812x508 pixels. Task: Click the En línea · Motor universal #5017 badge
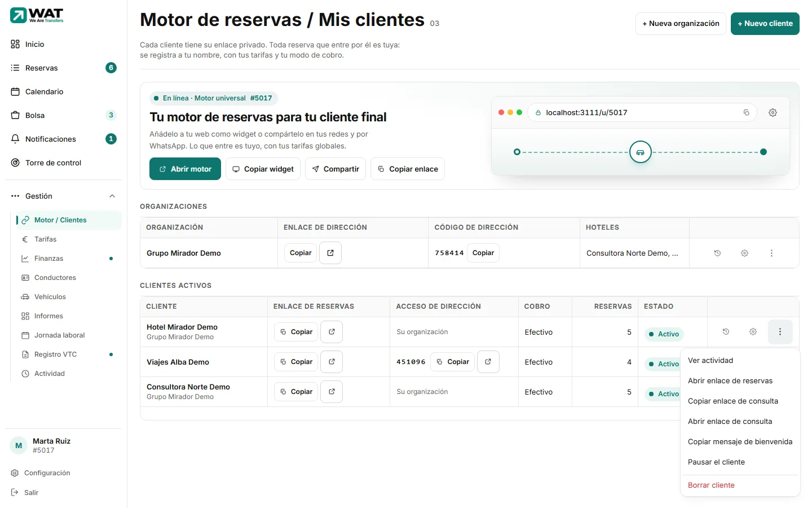point(214,98)
